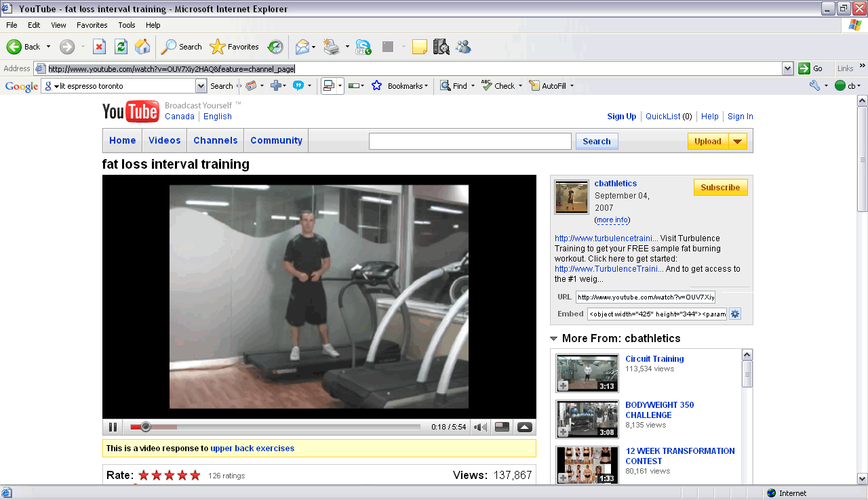Click the Mail envelope toolbar icon
This screenshot has height=500, width=868.
(x=302, y=47)
